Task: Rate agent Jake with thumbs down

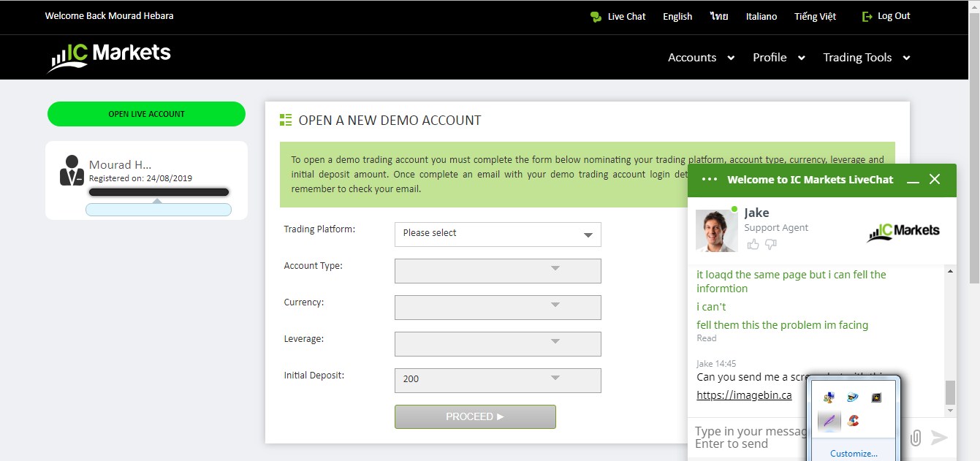Action: (x=771, y=245)
